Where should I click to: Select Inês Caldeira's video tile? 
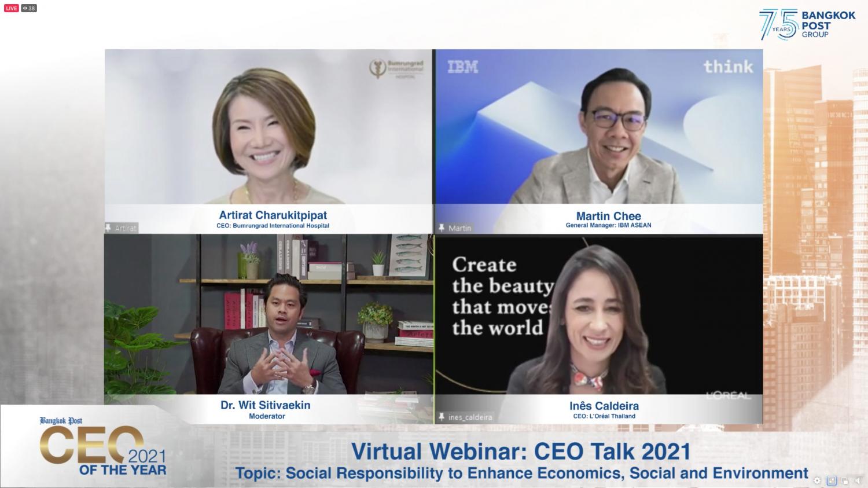pos(598,329)
